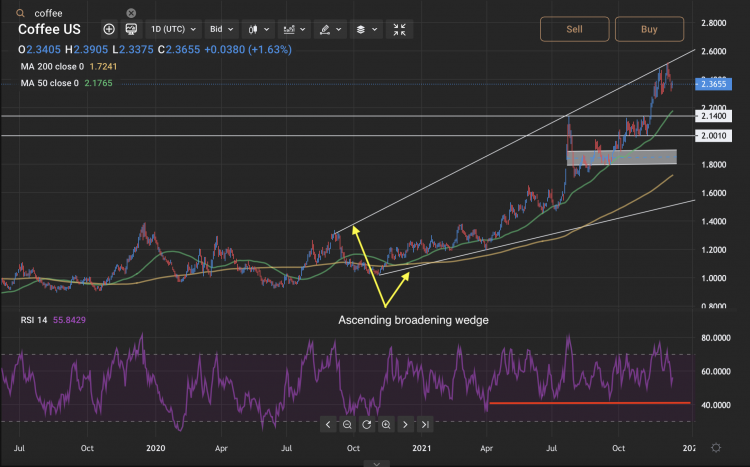Click the 2.3655 current price tag
The width and height of the screenshot is (750, 467).
[713, 84]
